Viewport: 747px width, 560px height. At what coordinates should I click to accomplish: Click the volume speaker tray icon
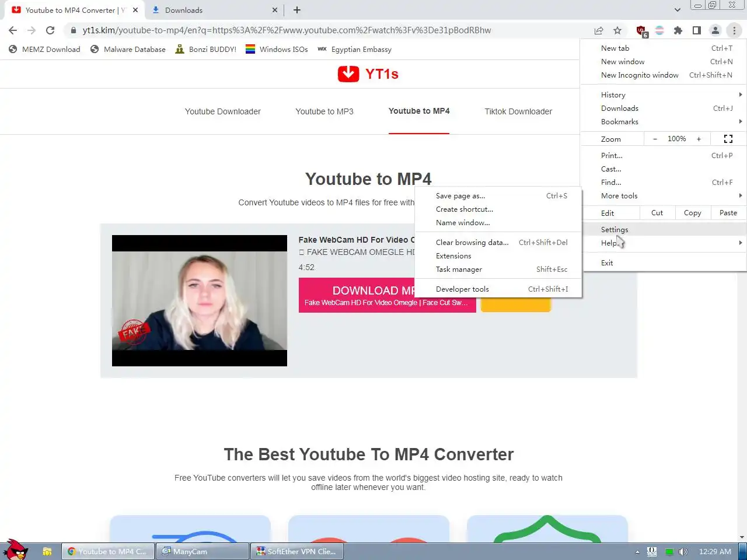click(x=683, y=551)
